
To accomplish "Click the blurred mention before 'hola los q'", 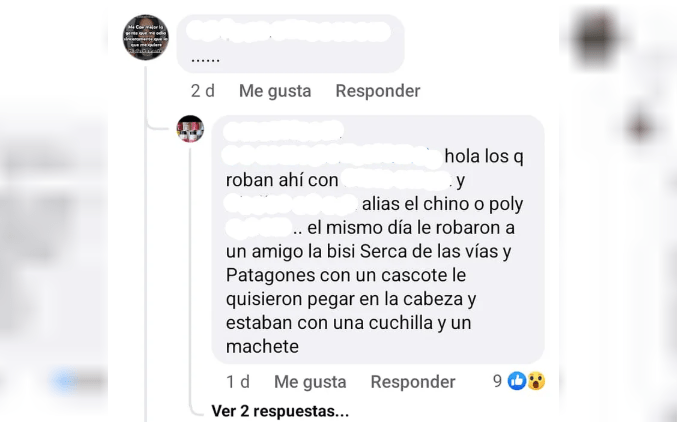I will click(333, 156).
